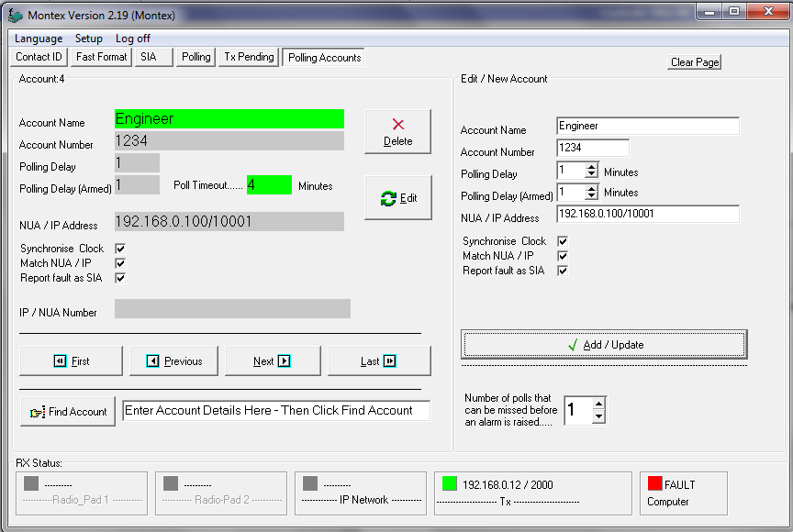This screenshot has width=793, height=532.
Task: Increase Polling Delay minutes spinner
Action: click(x=591, y=167)
